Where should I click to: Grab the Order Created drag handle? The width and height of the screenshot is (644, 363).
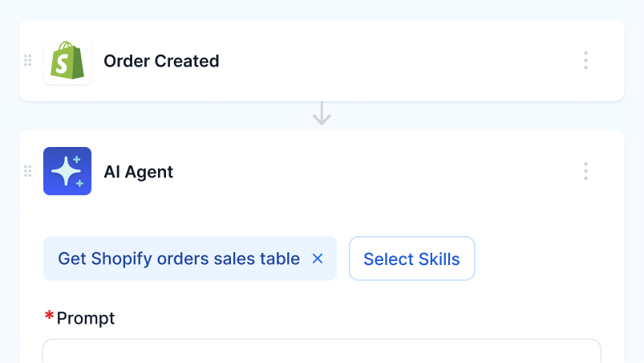click(x=28, y=60)
